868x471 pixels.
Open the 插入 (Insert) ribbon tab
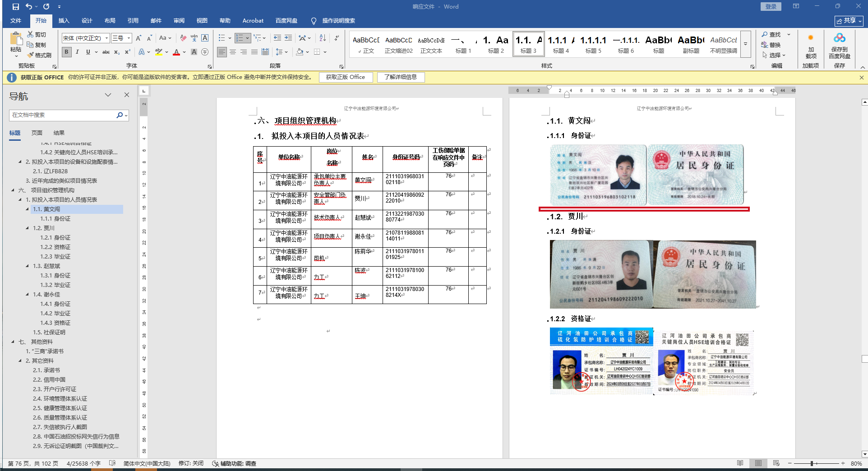click(x=64, y=20)
